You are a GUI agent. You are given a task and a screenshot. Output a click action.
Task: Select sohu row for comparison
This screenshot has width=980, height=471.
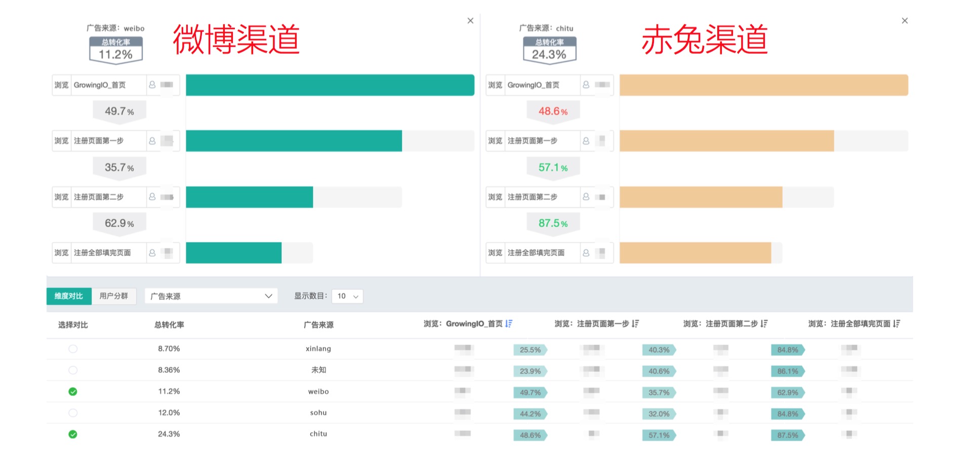pyautogui.click(x=73, y=413)
